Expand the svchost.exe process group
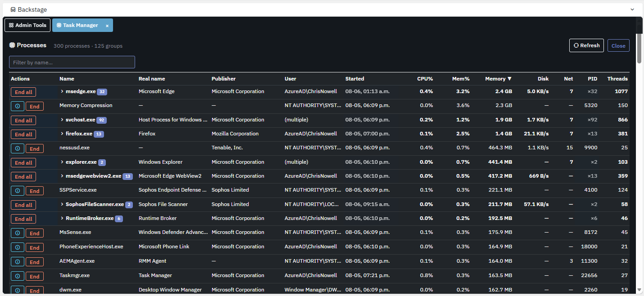 [x=62, y=120]
